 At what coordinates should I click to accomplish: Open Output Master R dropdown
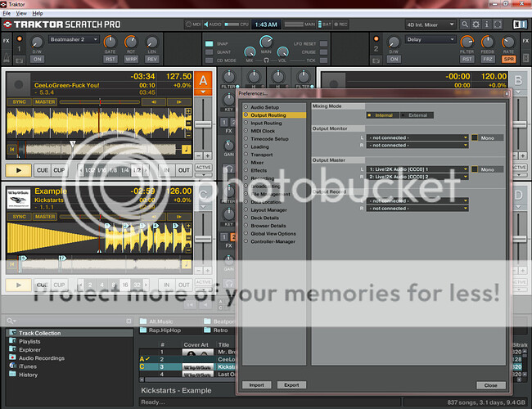tap(417, 177)
